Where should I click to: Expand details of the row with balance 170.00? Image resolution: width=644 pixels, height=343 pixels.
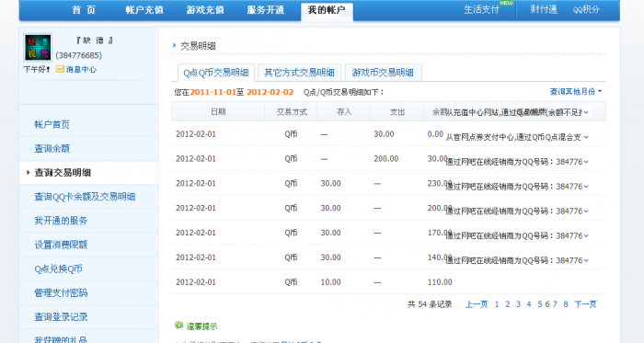tap(586, 235)
